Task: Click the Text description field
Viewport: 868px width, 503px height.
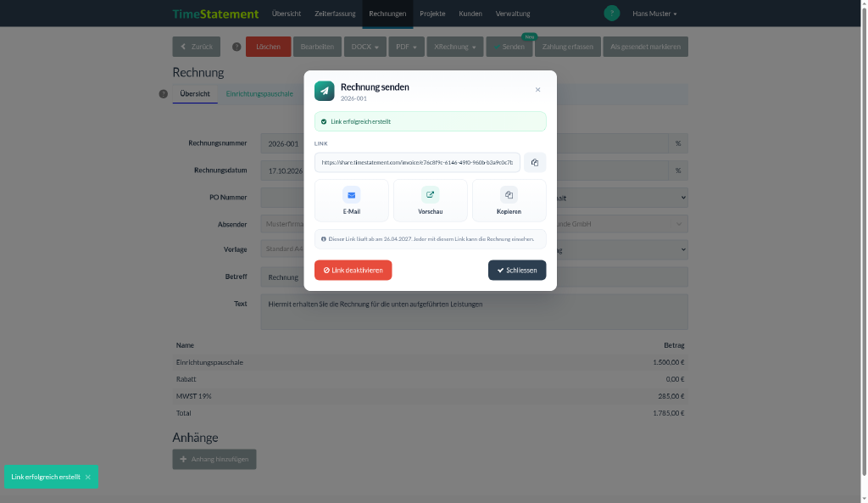Action: [474, 312]
